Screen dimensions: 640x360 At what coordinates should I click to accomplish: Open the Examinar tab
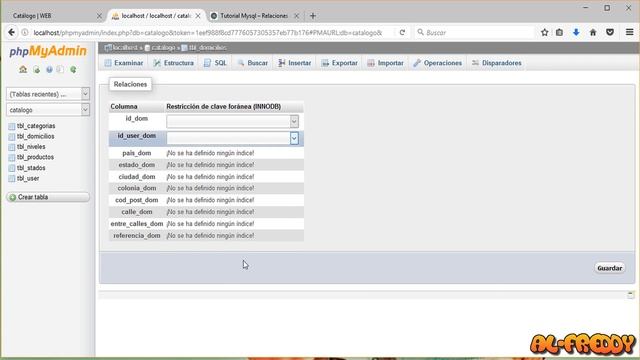pos(124,63)
